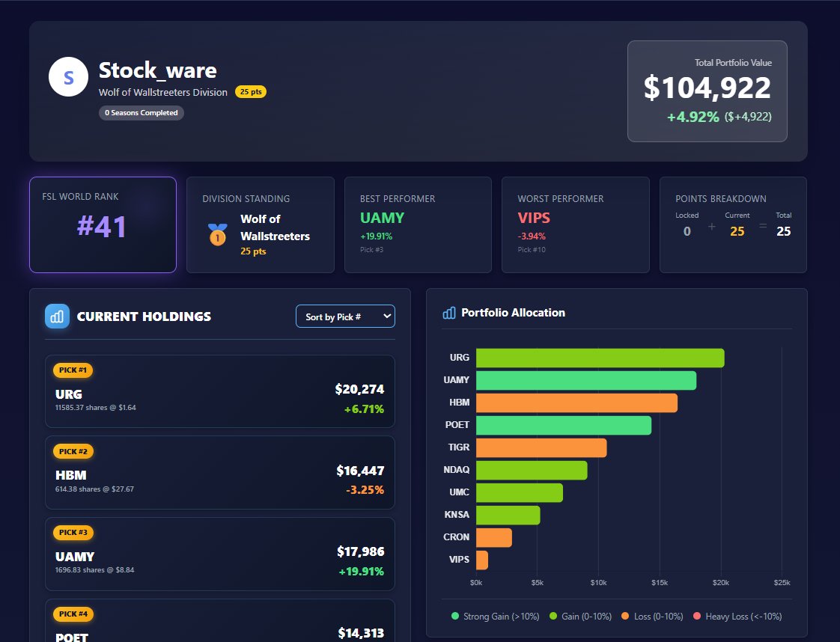The image size is (840, 642).
Task: Click the Current points value in Points Breakdown
Action: coord(737,231)
